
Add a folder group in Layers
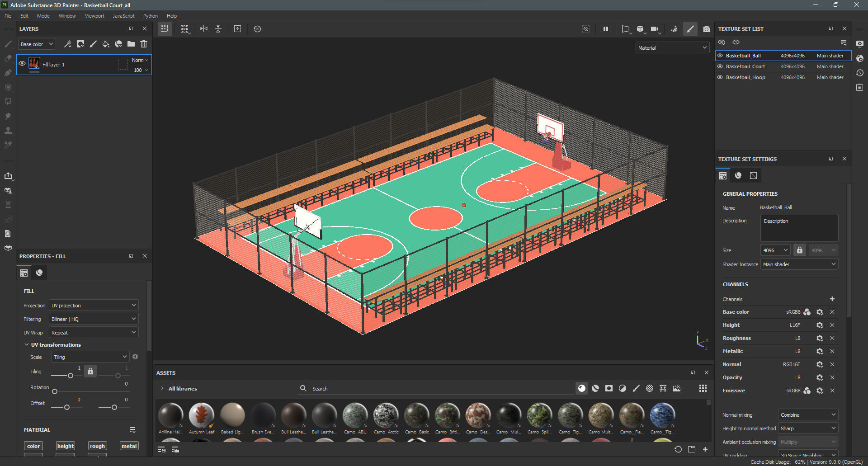[131, 44]
